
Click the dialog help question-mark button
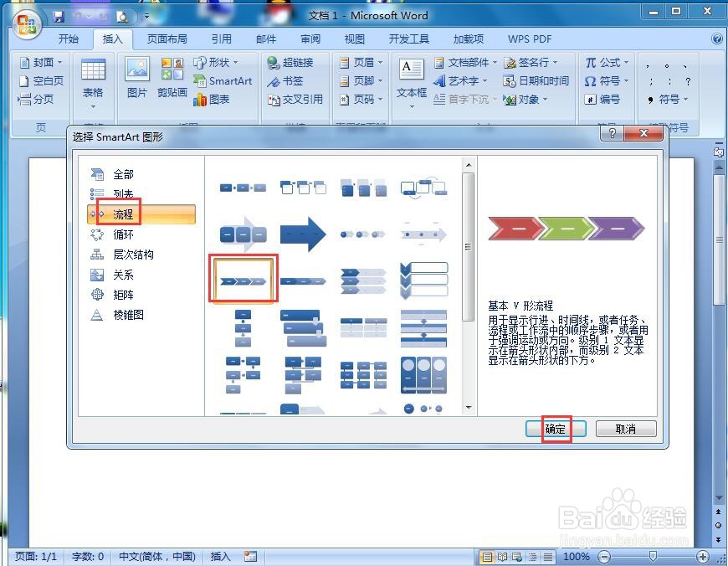(612, 133)
